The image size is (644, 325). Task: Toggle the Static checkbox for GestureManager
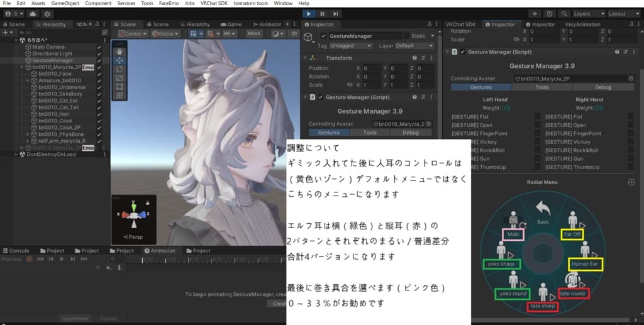(406, 36)
